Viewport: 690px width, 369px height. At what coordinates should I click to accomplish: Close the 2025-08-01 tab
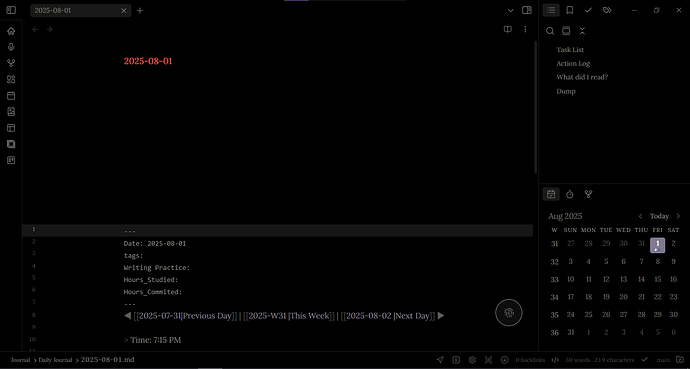124,11
